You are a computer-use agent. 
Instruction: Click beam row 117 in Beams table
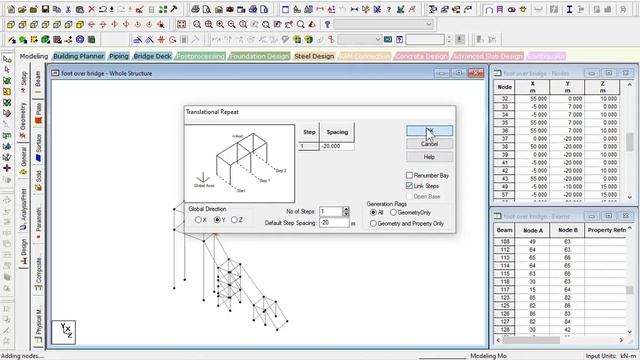(x=560, y=289)
